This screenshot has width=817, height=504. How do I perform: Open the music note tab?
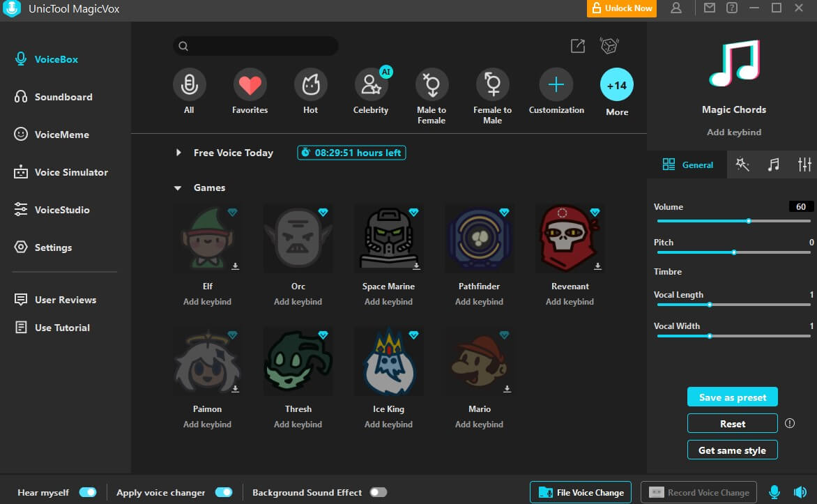774,165
